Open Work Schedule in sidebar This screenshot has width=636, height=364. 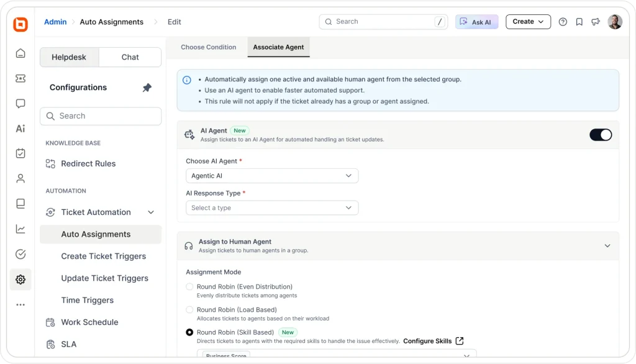(89, 322)
